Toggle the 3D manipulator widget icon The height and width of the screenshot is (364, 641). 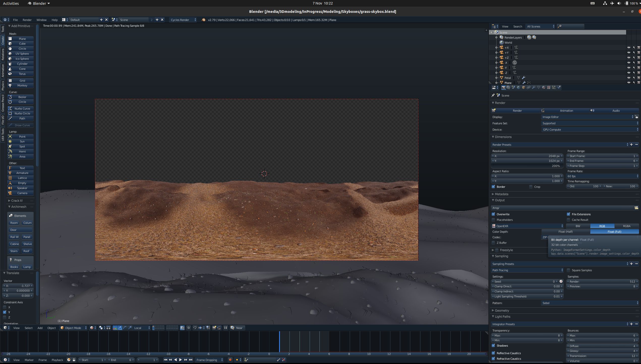115,328
